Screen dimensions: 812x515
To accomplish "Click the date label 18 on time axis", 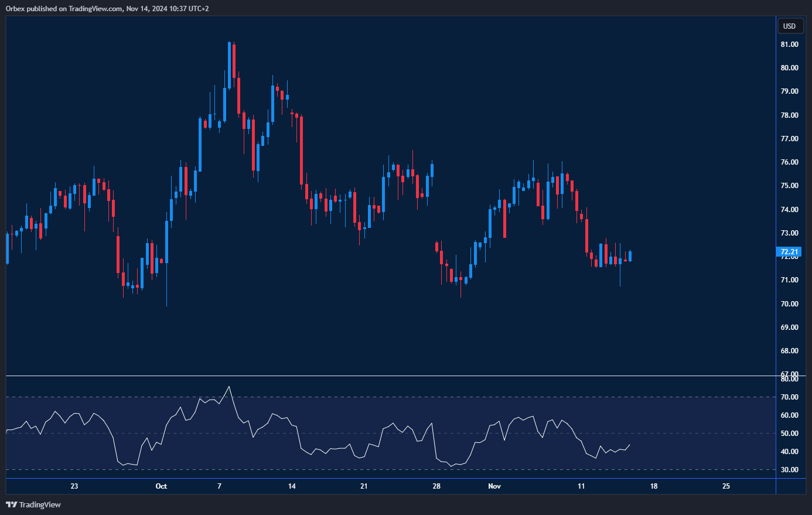I will [654, 486].
